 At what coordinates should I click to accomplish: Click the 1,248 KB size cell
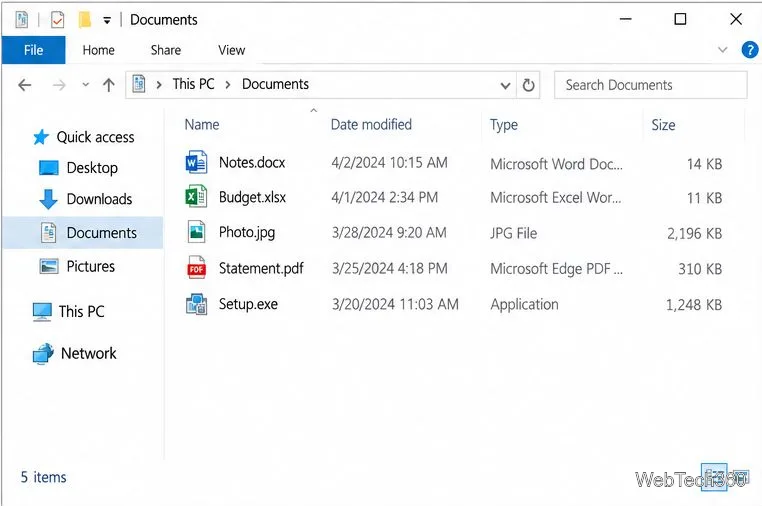(x=693, y=305)
